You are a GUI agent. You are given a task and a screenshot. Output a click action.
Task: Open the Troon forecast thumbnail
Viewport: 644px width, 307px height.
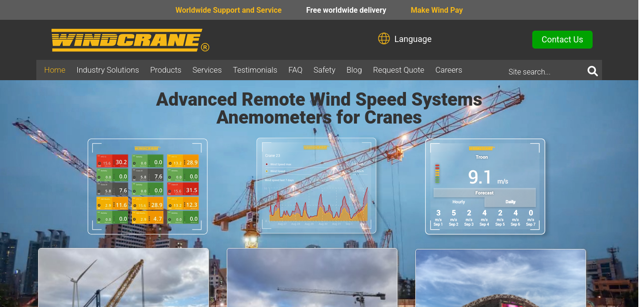[485, 186]
